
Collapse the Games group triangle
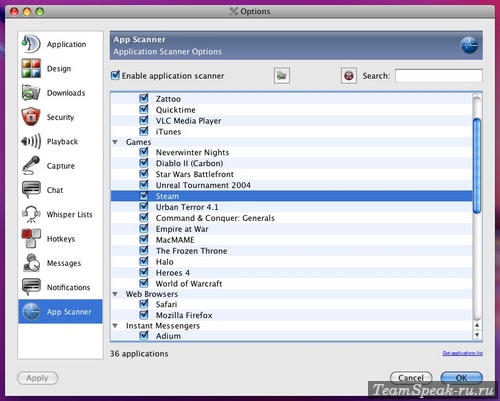115,142
